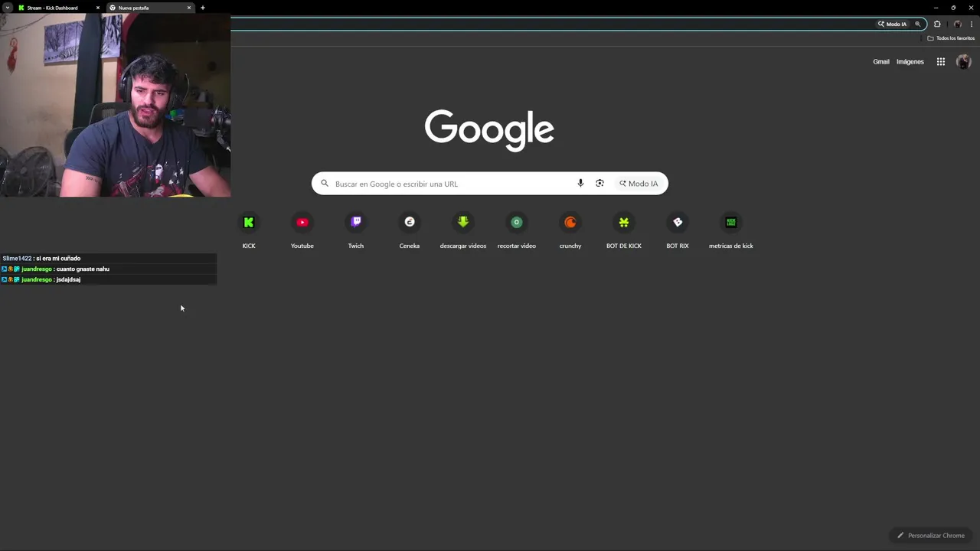Start voice search with the microphone icon

pyautogui.click(x=580, y=183)
